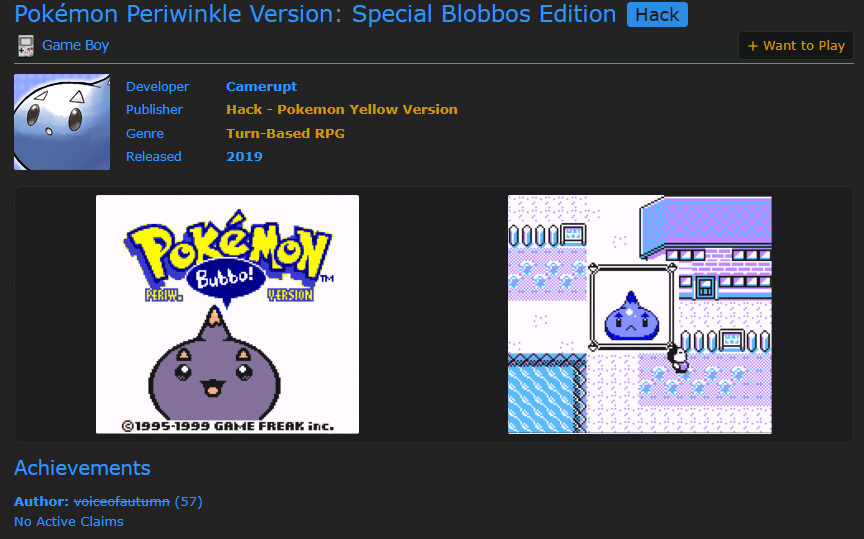This screenshot has height=539, width=864.
Task: Open the Camerupt developer link
Action: (x=261, y=87)
